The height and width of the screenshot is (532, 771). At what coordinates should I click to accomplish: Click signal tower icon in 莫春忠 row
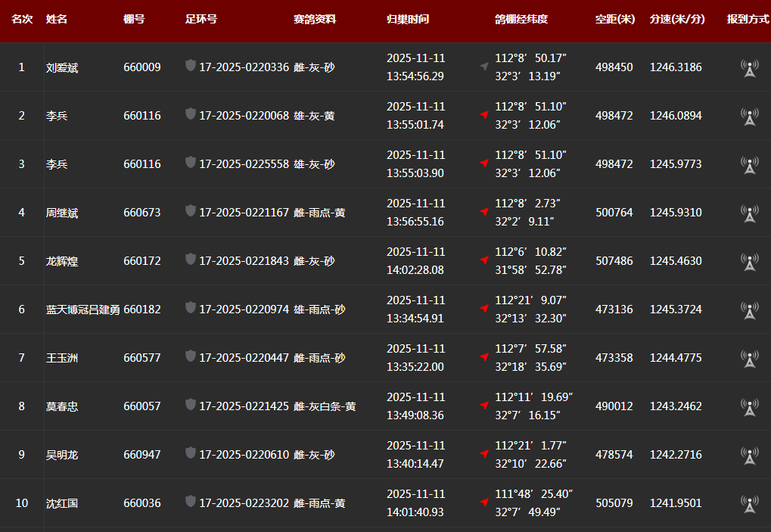tap(749, 407)
